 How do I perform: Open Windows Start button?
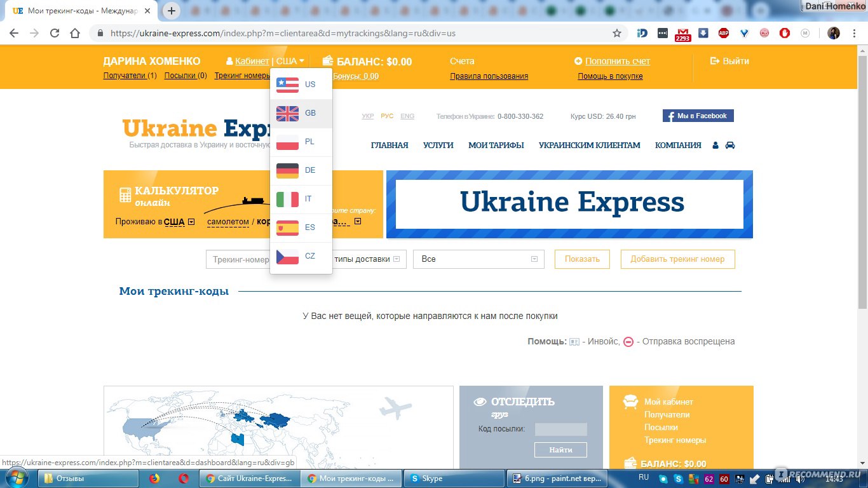click(17, 477)
